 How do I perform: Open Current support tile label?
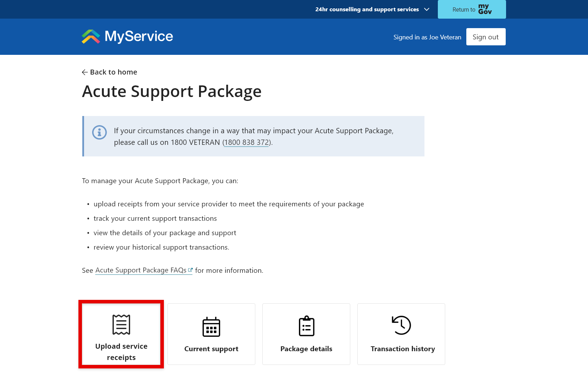coord(211,349)
